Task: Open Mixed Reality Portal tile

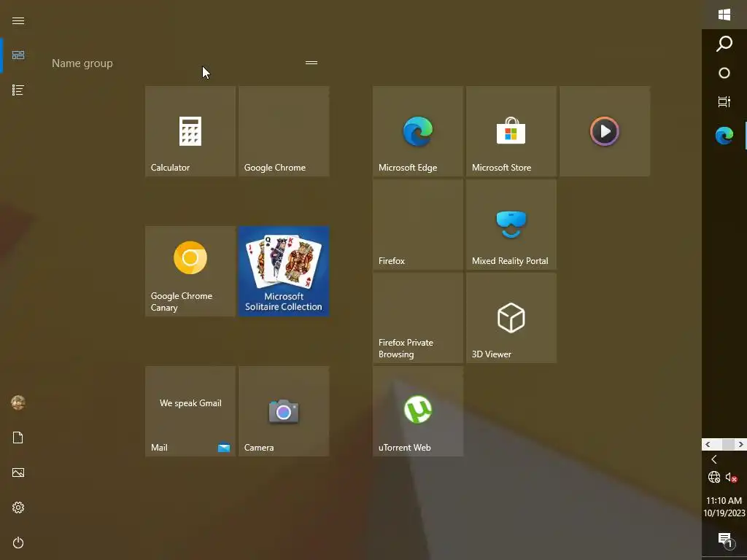Action: click(x=511, y=225)
